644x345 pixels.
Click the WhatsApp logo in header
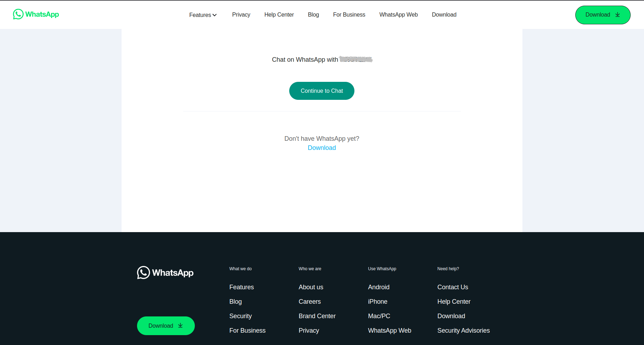(36, 14)
